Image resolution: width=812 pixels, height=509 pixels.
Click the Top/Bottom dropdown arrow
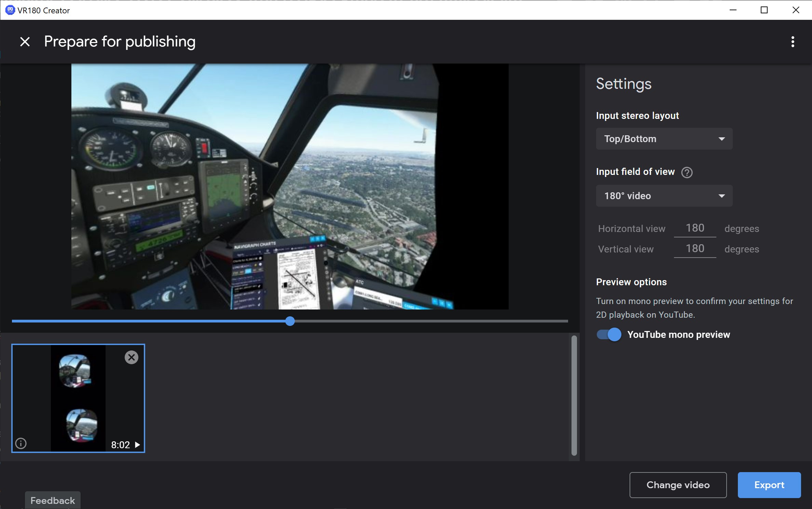(721, 139)
